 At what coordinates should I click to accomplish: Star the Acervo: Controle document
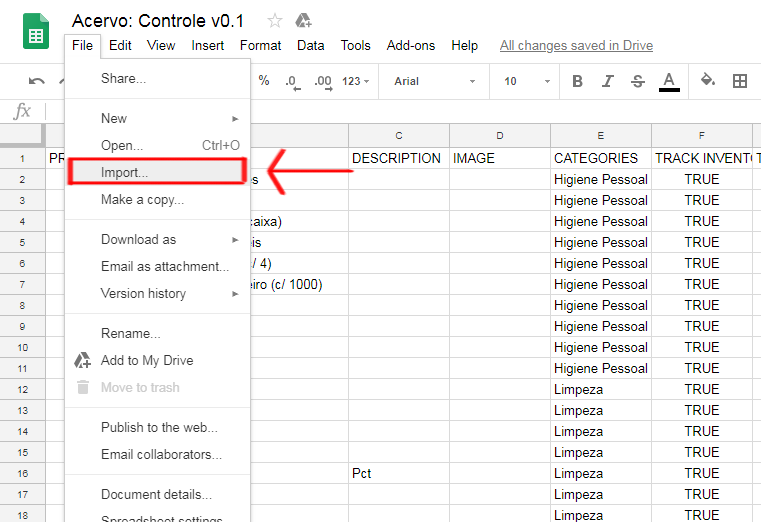275,21
